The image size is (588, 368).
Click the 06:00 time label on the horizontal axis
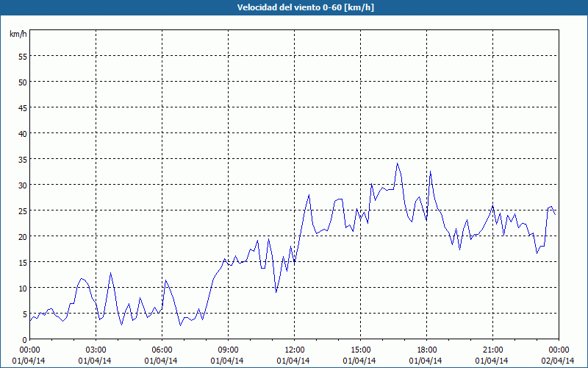[162, 350]
